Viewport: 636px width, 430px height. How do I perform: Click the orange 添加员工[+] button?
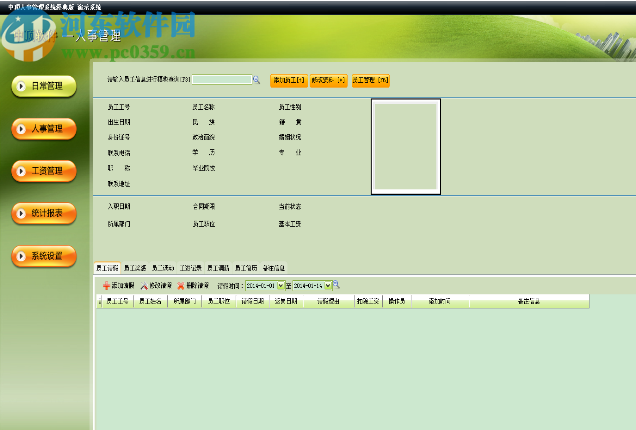(x=289, y=80)
